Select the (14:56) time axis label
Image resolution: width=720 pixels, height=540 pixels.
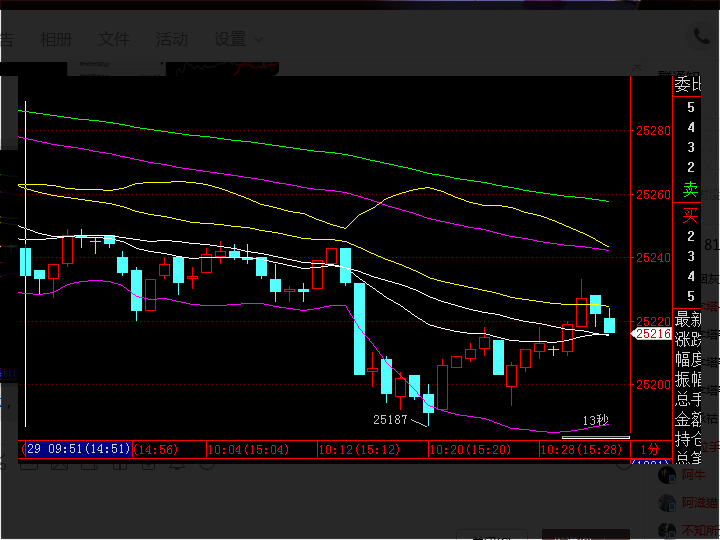click(x=156, y=449)
